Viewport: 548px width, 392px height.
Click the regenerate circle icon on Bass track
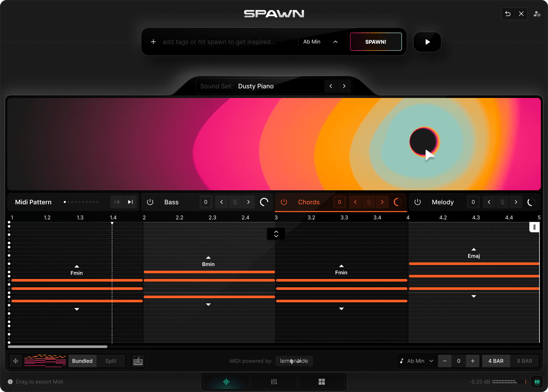[x=264, y=202]
